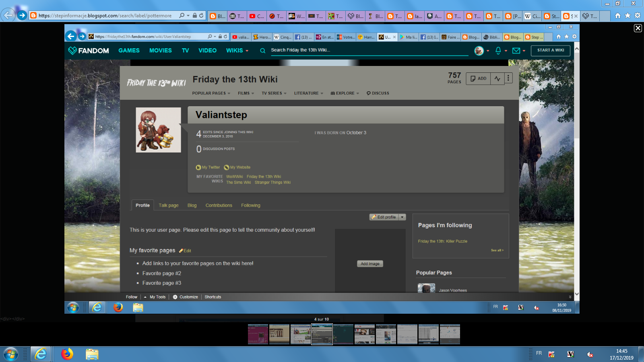Click the Fandom search magnifier icon
This screenshot has height=362, width=644.
(262, 51)
